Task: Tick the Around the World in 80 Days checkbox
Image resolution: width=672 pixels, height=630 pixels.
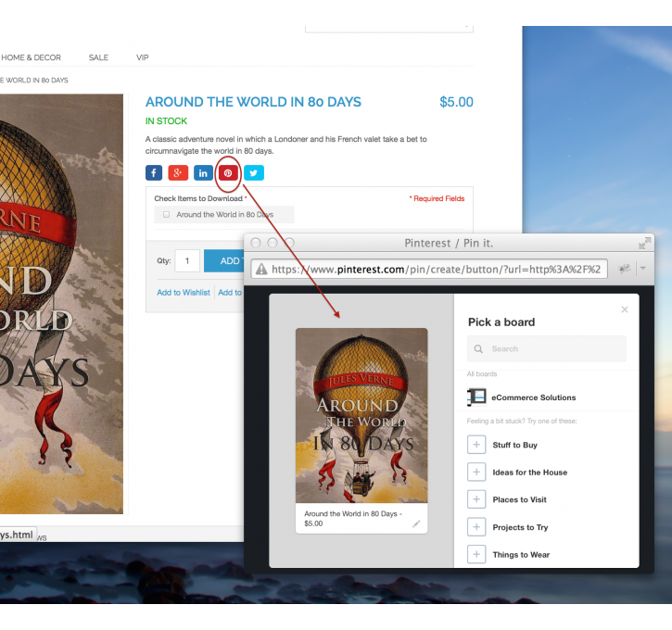Action: [166, 215]
